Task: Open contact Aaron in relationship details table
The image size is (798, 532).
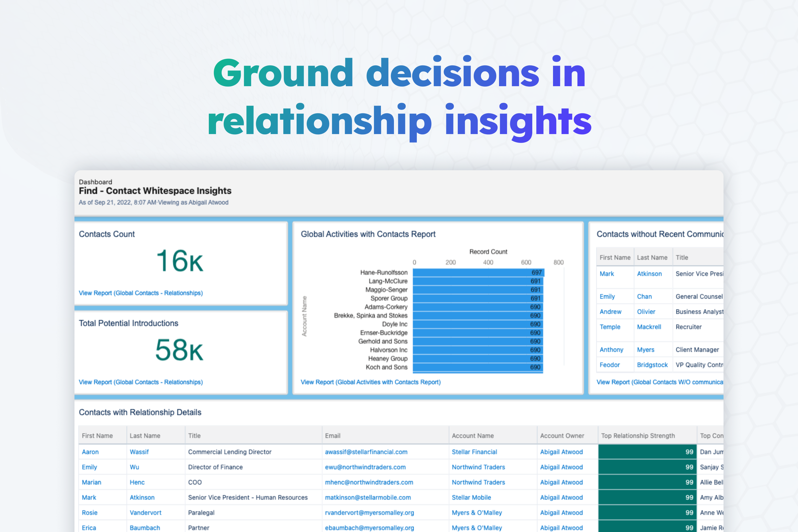Action: pyautogui.click(x=90, y=452)
